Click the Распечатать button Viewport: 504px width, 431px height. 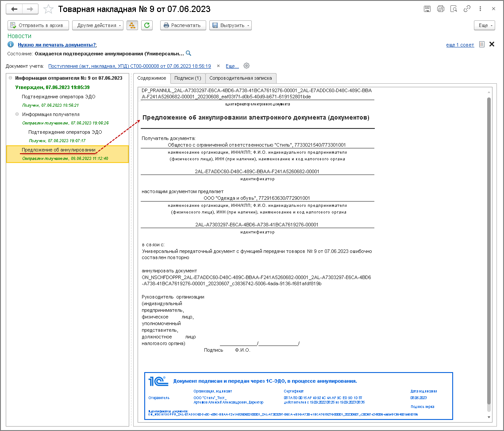(183, 25)
